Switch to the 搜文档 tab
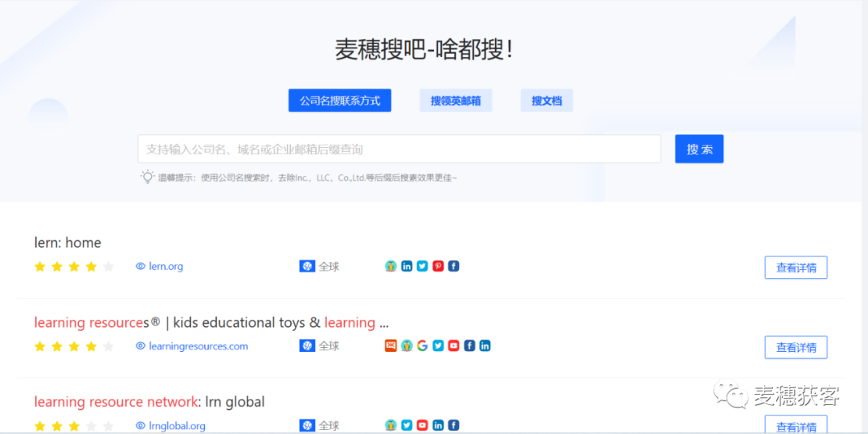868x434 pixels. tap(547, 100)
